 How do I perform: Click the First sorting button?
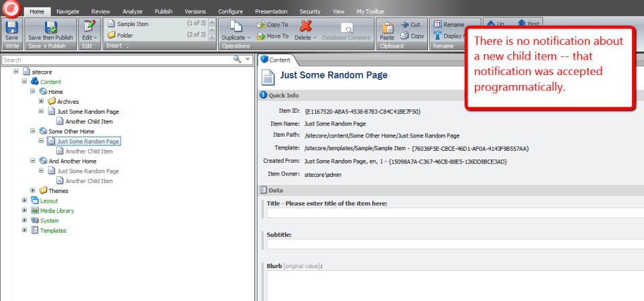[x=529, y=24]
